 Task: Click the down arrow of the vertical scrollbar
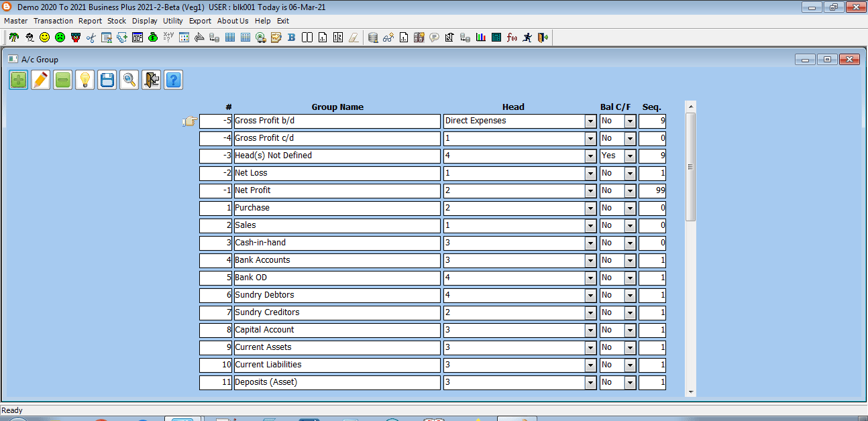pos(690,392)
